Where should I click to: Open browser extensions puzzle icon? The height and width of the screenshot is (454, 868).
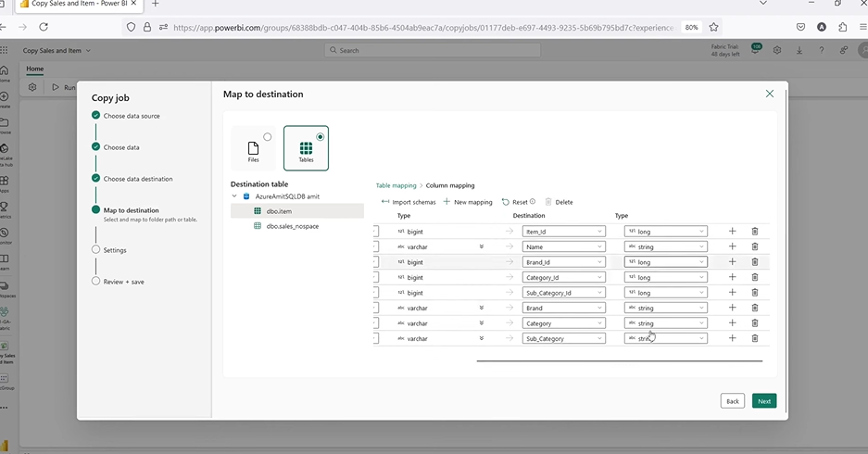coord(843,27)
